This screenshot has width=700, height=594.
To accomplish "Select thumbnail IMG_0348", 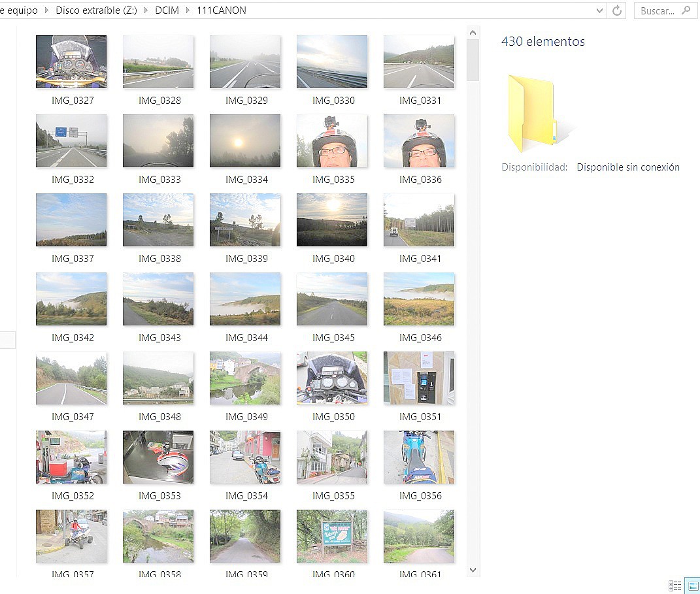I will tap(158, 378).
